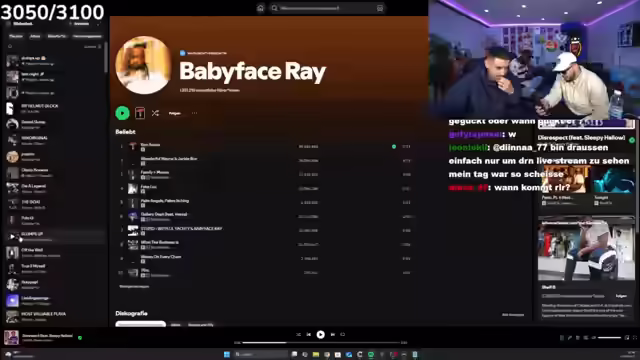Open the GLUMPS UP item in the library

click(x=55, y=236)
